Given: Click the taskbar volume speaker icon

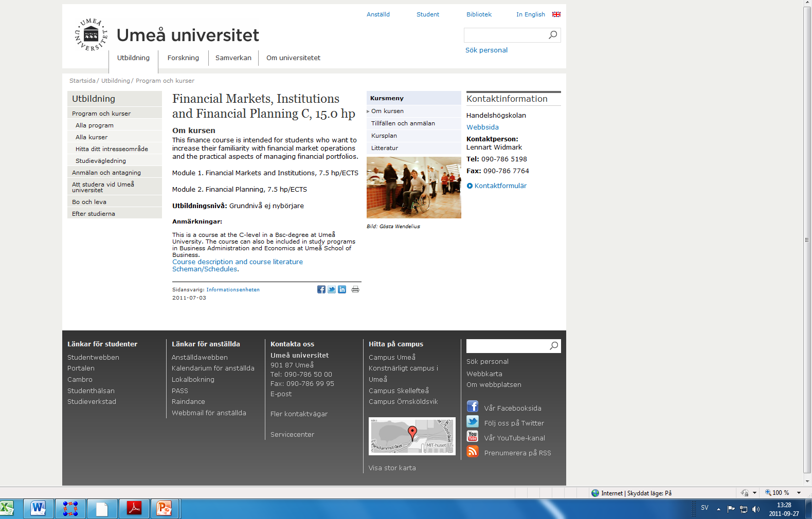Looking at the screenshot, I should 755,509.
